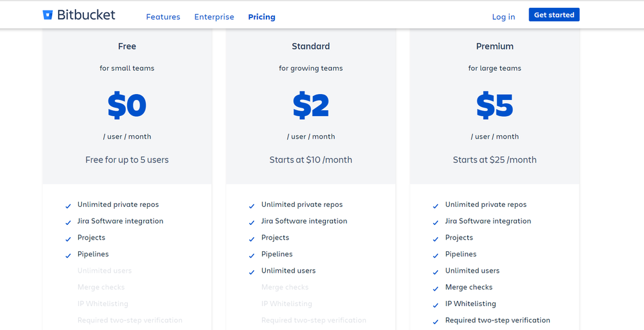Click Standard plan 'Projects' text
This screenshot has height=330, width=644.
[x=275, y=238]
